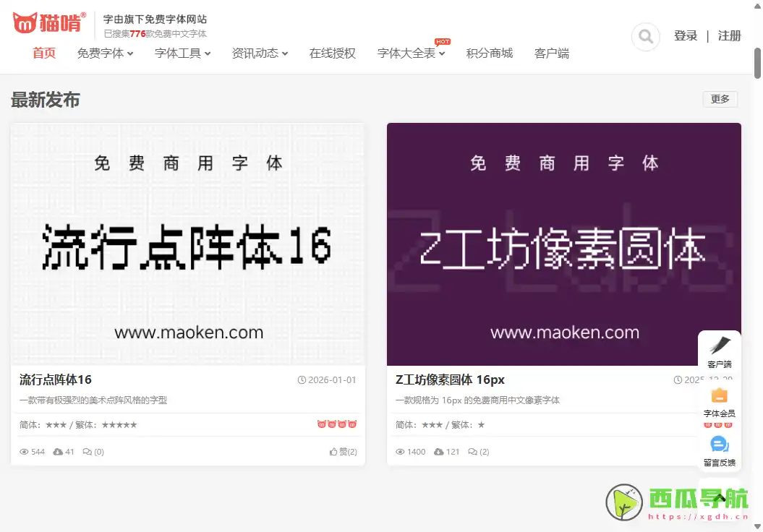Image resolution: width=763 pixels, height=532 pixels.
Task: Click the comment icon on 流行点阵体16 card
Action: [85, 451]
